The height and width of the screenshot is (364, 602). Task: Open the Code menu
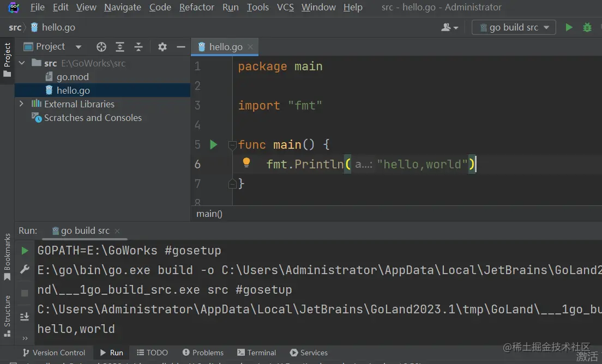[160, 7]
